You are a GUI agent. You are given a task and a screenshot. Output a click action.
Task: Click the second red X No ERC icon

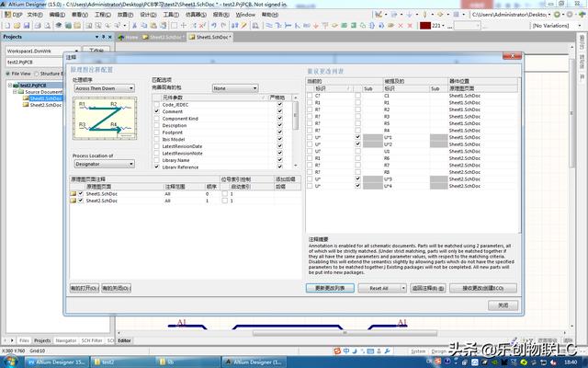(x=410, y=26)
